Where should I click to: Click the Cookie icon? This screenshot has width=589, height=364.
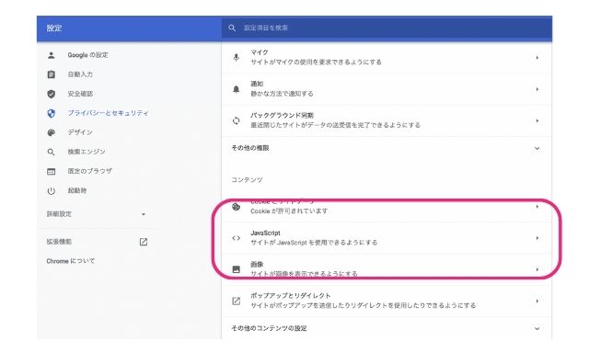click(236, 207)
